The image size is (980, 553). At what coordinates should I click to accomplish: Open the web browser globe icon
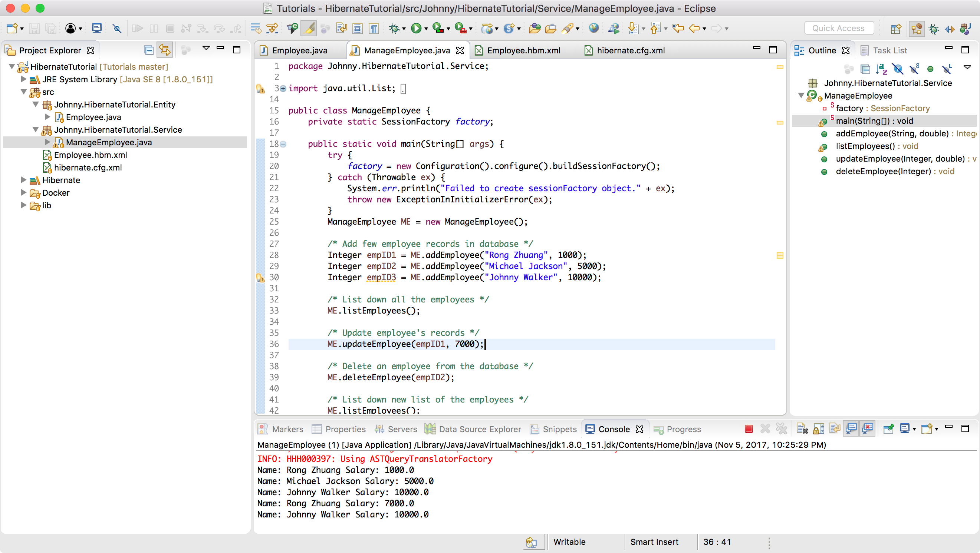[593, 29]
